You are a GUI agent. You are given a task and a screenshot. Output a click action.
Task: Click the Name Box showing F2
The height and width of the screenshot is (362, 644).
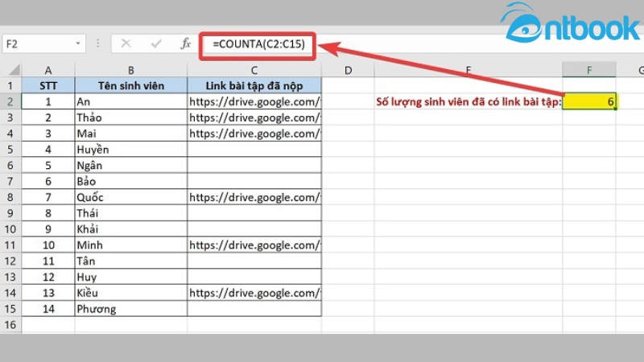pos(44,44)
